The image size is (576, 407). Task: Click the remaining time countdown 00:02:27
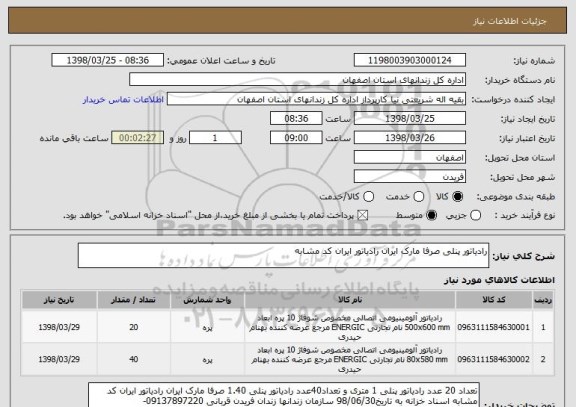(137, 138)
